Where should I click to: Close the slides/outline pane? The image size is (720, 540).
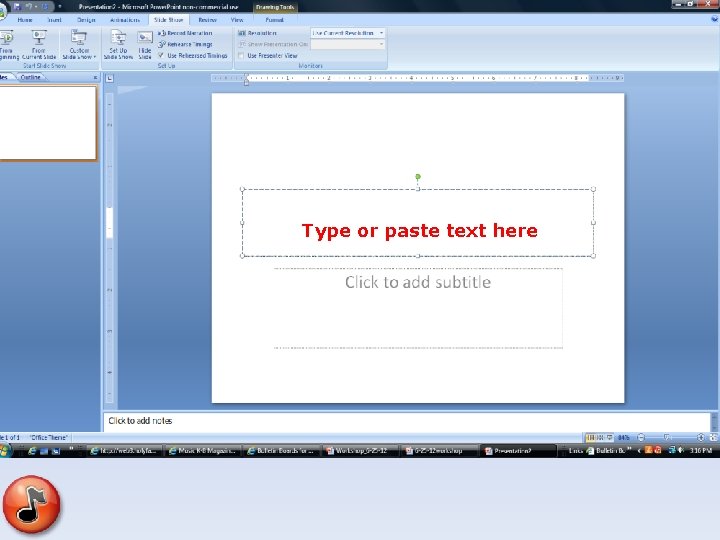(95, 77)
